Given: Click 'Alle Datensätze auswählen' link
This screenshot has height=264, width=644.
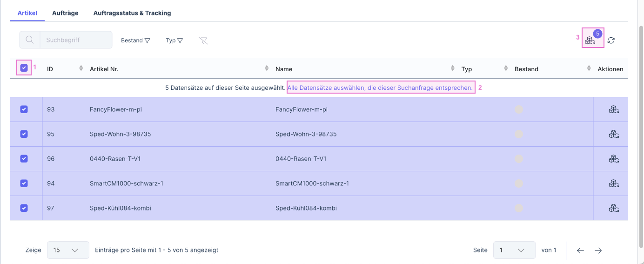Looking at the screenshot, I should [380, 88].
